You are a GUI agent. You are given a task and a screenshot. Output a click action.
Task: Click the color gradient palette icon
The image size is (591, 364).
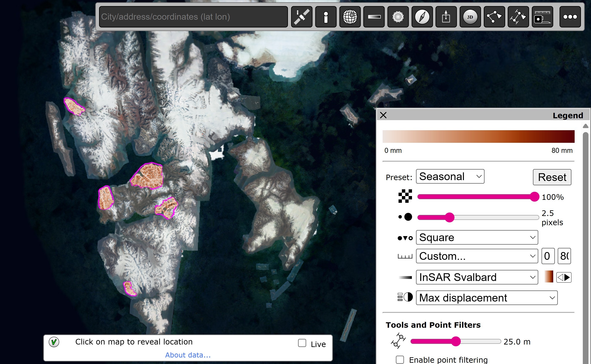tap(405, 277)
